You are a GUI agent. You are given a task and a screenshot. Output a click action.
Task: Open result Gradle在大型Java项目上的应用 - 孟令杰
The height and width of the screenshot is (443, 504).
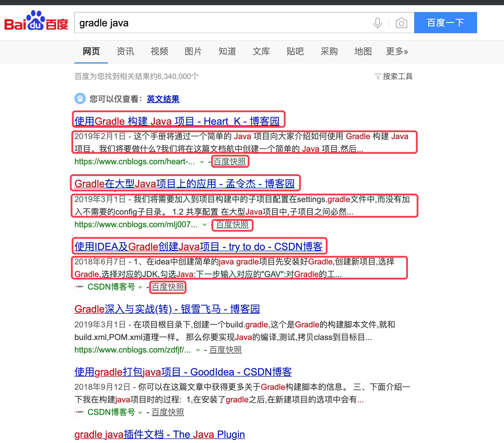click(184, 183)
